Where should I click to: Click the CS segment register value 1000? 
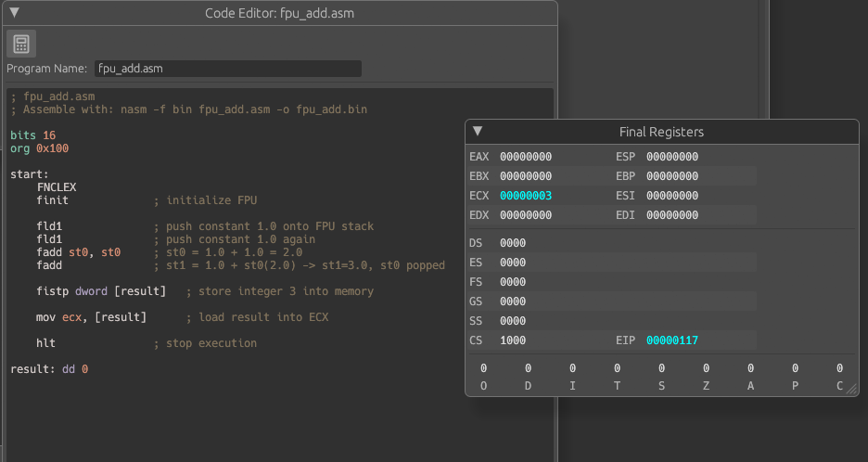(x=513, y=340)
